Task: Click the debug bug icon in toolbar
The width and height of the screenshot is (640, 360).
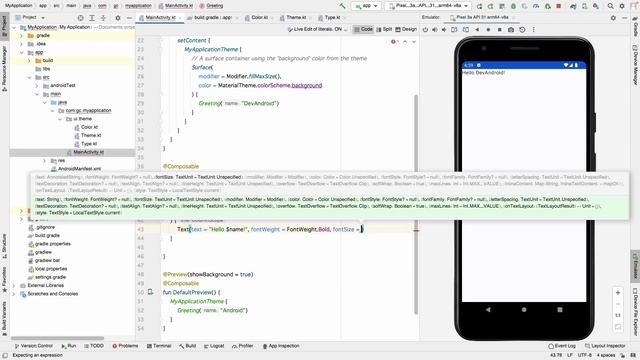Action: coord(513,6)
